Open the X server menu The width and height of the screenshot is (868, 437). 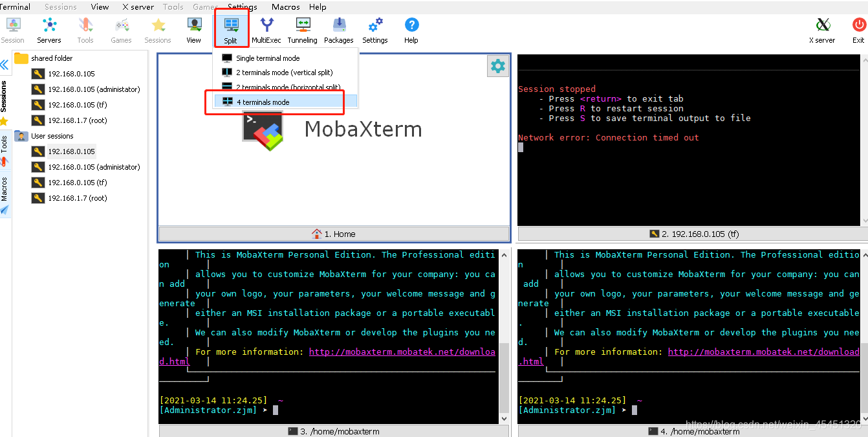click(x=138, y=7)
